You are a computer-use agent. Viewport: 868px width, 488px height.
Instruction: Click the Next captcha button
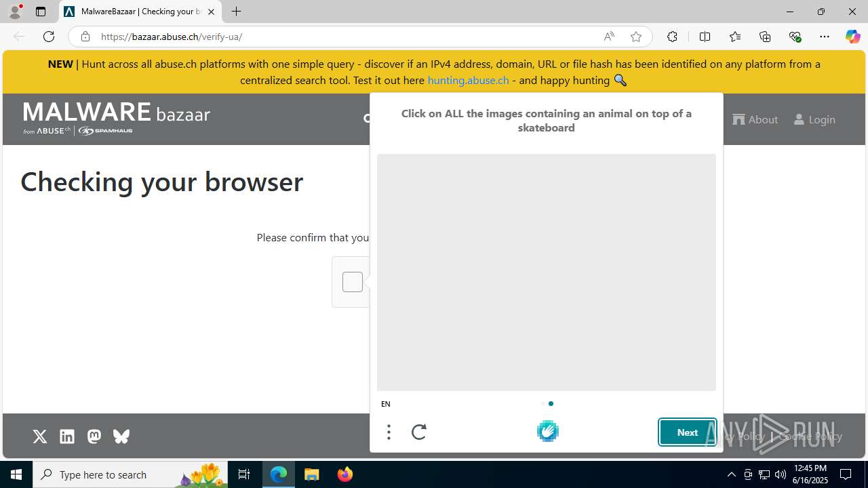[x=687, y=432]
